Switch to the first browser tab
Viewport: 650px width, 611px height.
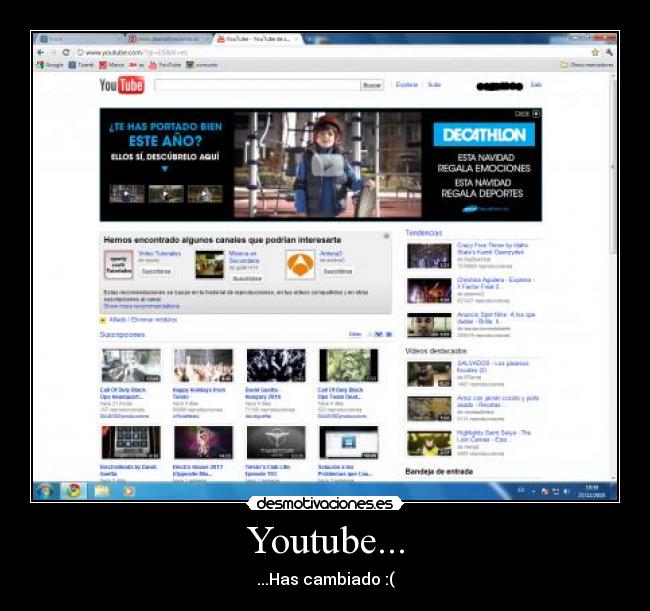79,39
